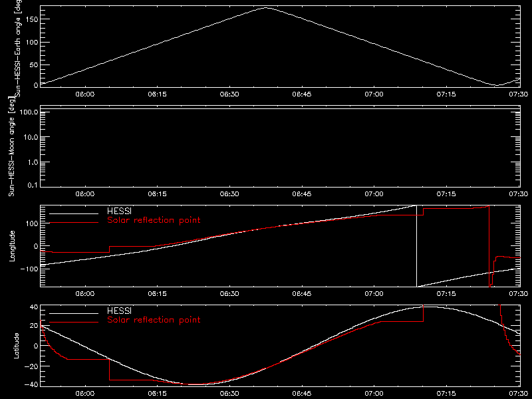532x399 pixels.
Task: Click the -20 tick on Latitude axis
Action: click(x=31, y=366)
